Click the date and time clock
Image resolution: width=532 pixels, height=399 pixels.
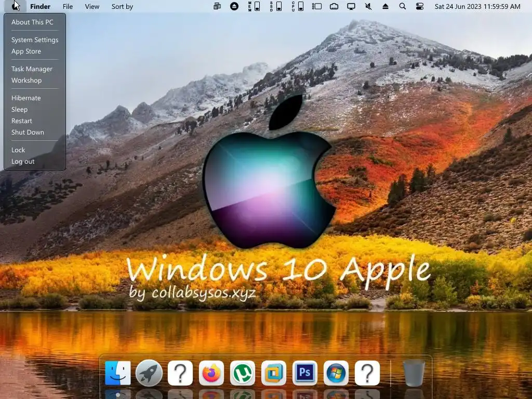(x=477, y=6)
